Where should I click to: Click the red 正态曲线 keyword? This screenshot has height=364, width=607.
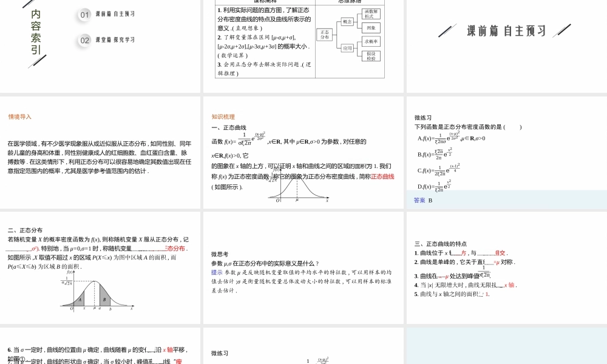pos(382,177)
